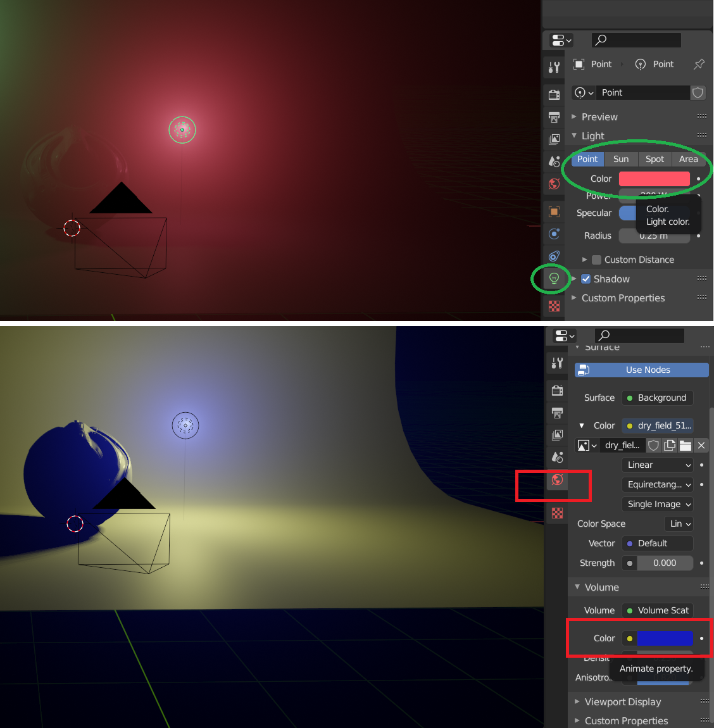Viewport: 714px width, 728px height.
Task: Select the Area light type
Action: pos(688,159)
